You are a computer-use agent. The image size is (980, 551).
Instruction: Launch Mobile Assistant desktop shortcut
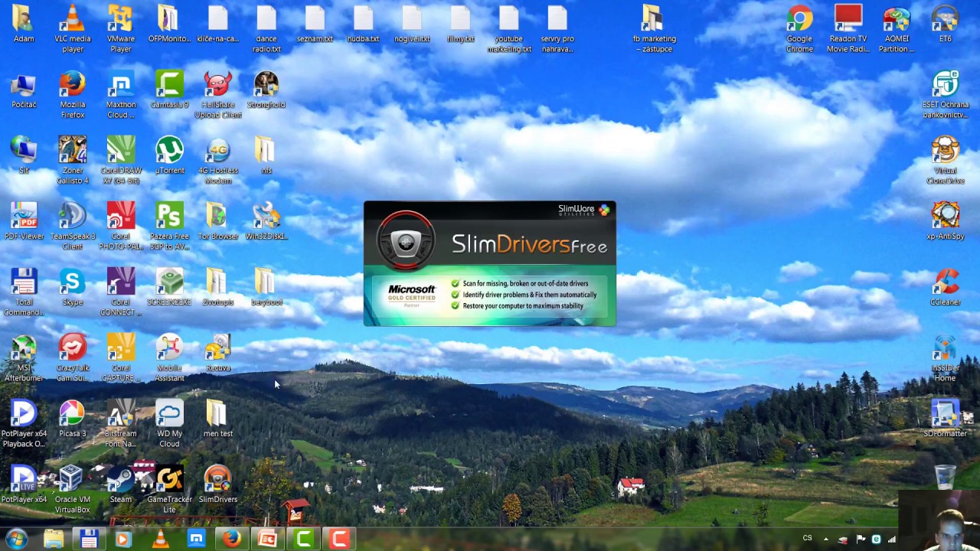(169, 358)
